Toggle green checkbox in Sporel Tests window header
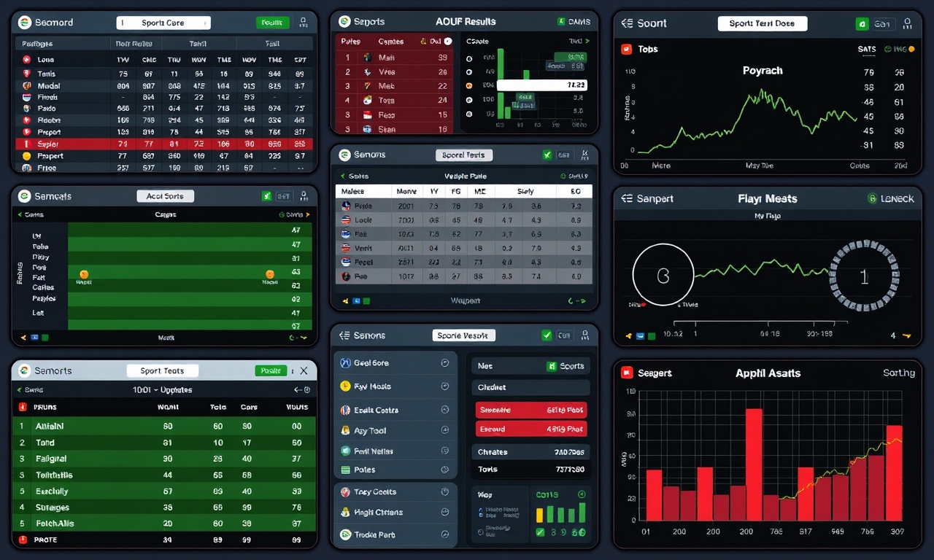The width and height of the screenshot is (934, 560). tap(547, 155)
